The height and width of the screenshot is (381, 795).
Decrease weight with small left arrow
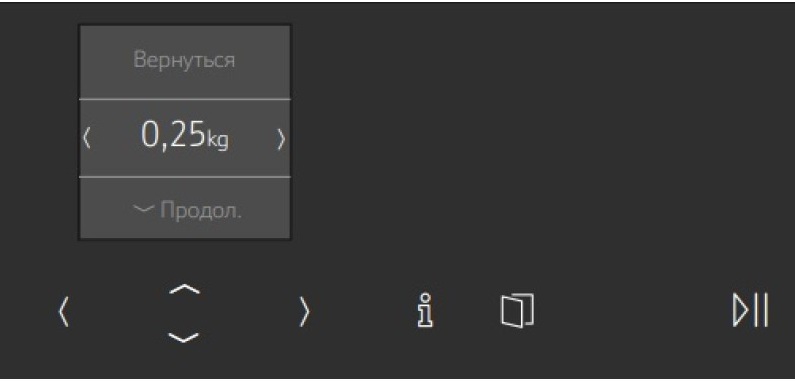87,138
